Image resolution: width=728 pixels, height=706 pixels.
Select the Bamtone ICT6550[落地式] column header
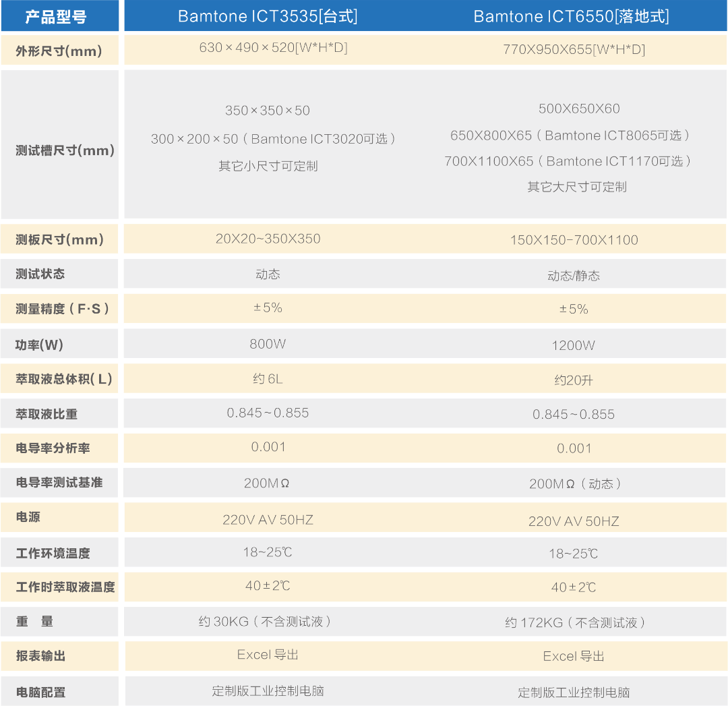[x=572, y=16]
